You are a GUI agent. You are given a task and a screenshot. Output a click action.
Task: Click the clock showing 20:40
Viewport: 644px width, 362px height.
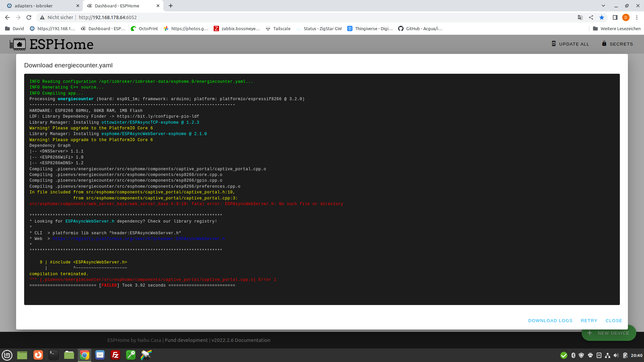[x=636, y=355]
